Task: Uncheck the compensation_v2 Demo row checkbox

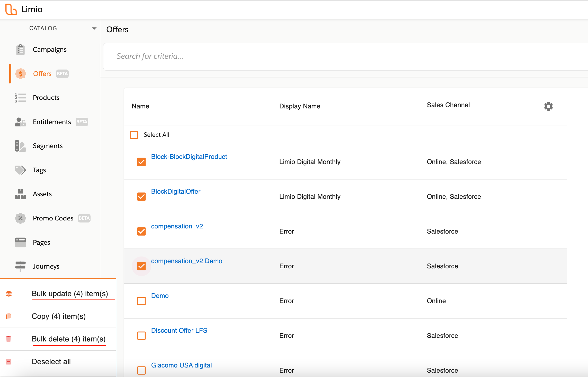Action: click(141, 266)
